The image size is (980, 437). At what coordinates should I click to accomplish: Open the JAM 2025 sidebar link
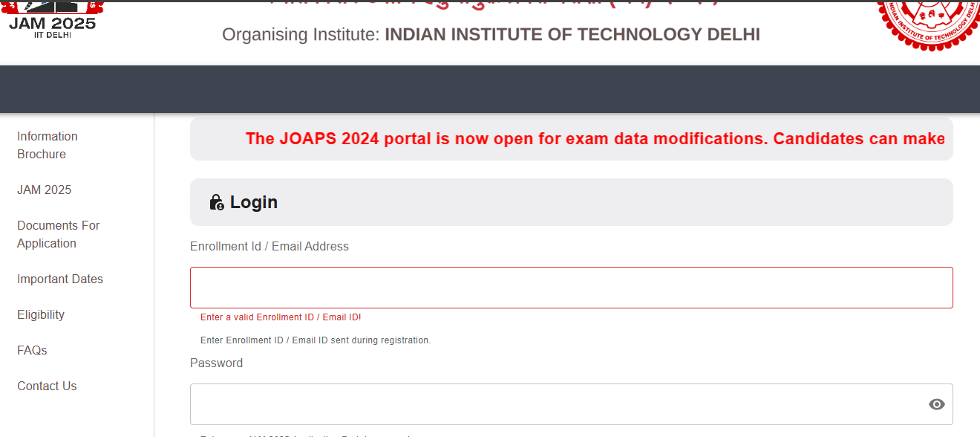[x=44, y=190]
